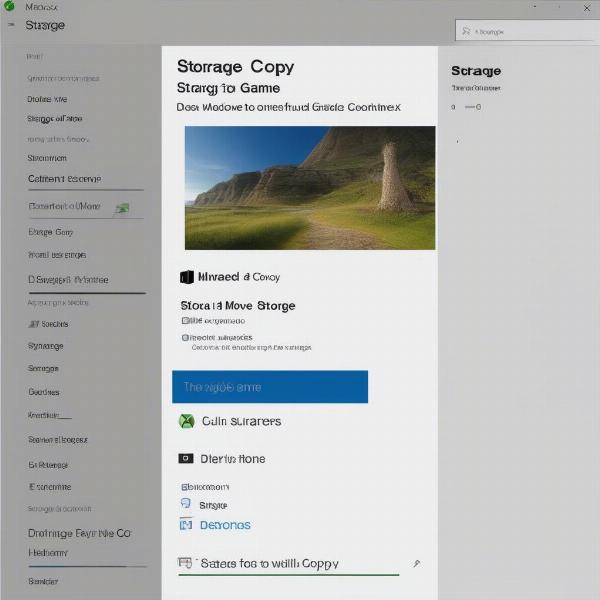
Task: Click the 'Storrage Copy' page heading
Action: 235,67
